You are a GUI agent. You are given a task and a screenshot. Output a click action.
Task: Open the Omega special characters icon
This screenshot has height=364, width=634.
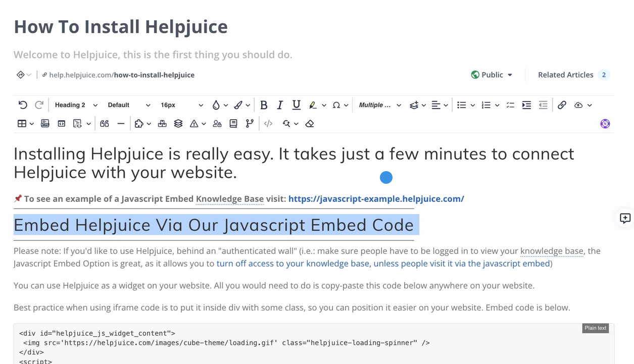click(336, 105)
